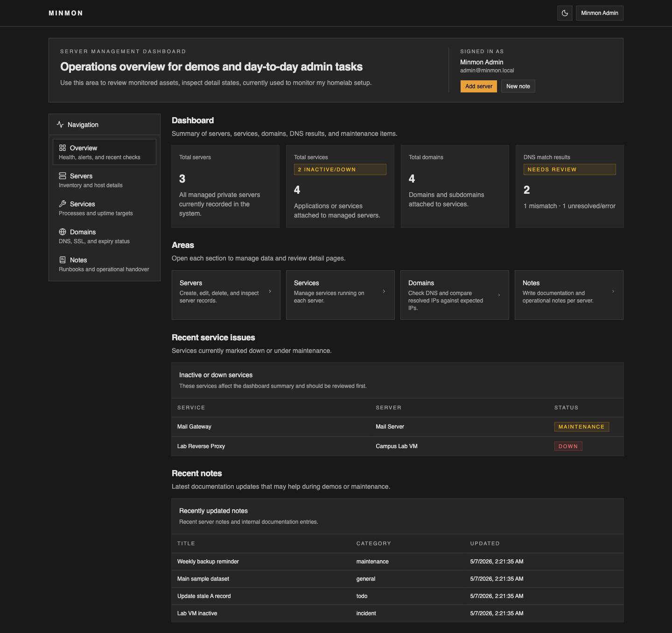The height and width of the screenshot is (633, 672).
Task: Click the Services area card chevron
Action: point(384,291)
